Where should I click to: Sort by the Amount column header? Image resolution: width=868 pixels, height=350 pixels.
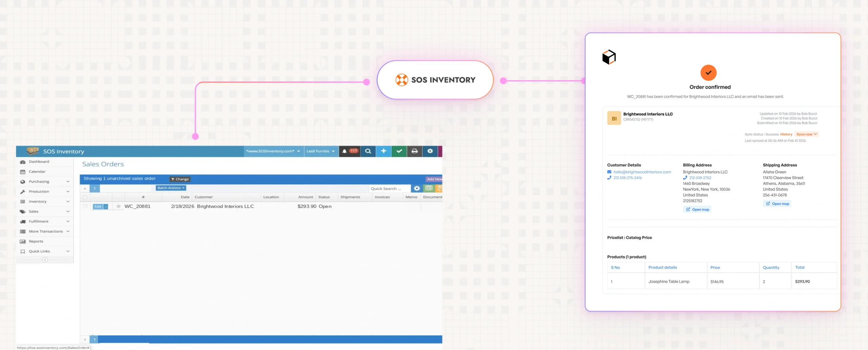tap(305, 197)
